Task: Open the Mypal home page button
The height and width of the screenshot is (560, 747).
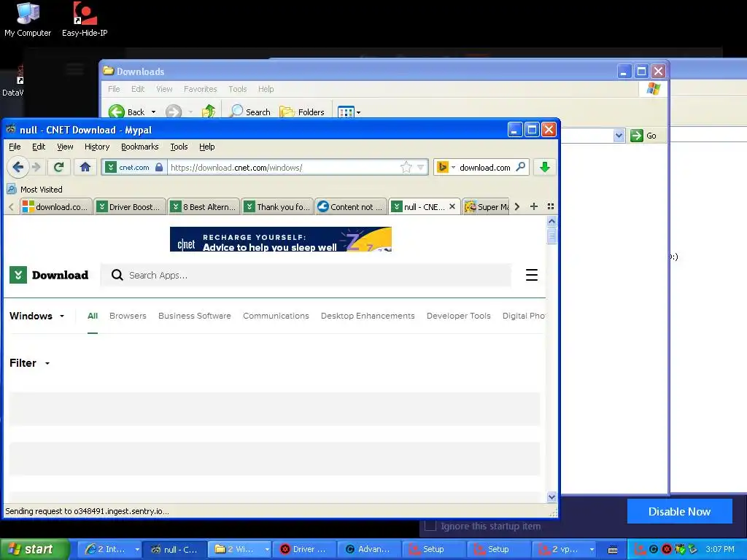Action: point(85,167)
